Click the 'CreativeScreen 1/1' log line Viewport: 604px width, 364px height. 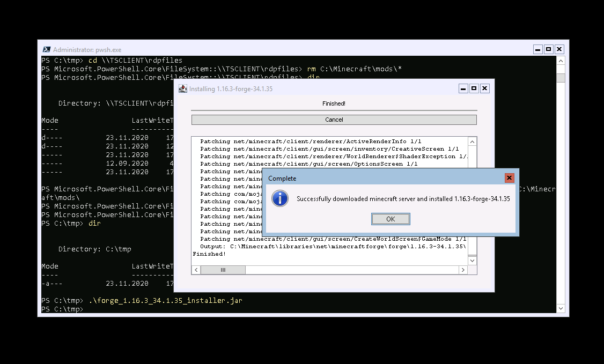click(329, 149)
